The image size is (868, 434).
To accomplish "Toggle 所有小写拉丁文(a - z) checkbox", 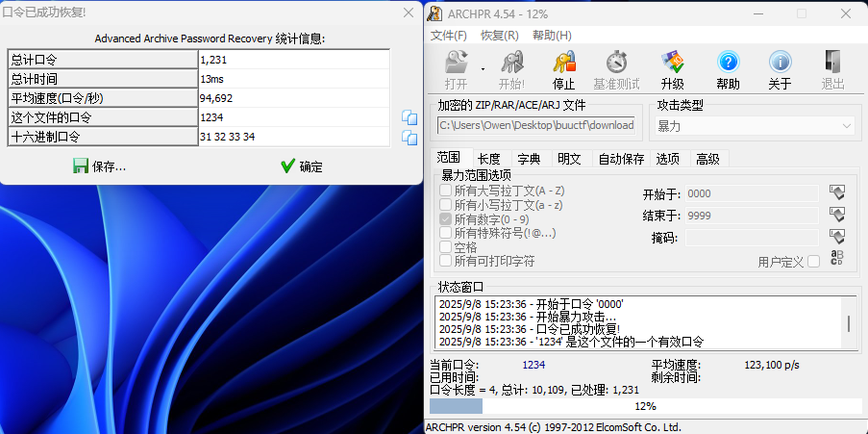I will tap(445, 205).
